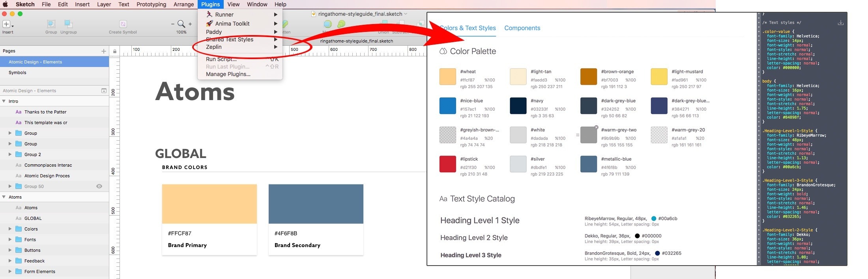This screenshot has width=868, height=279.
Task: Add a new page with plus icon
Action: (104, 51)
